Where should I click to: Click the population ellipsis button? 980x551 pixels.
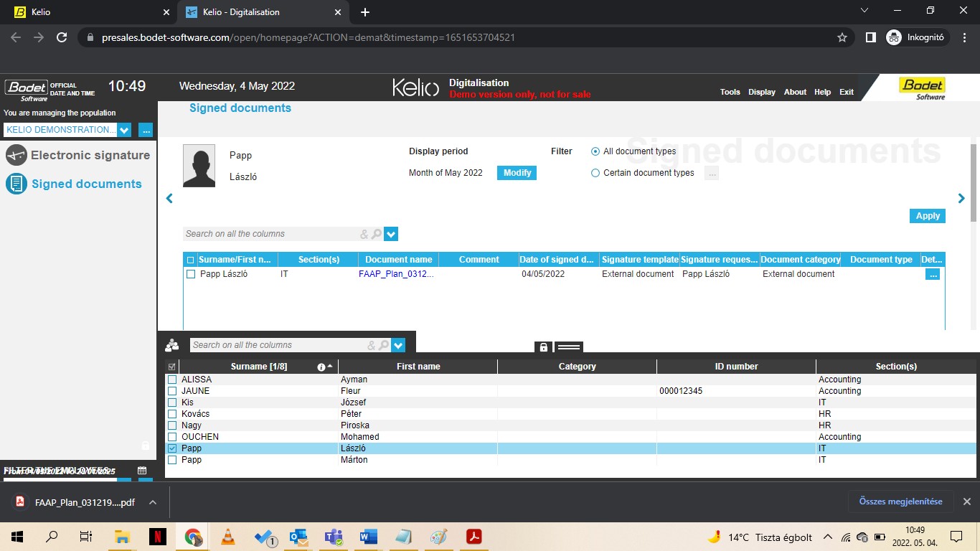coord(146,130)
